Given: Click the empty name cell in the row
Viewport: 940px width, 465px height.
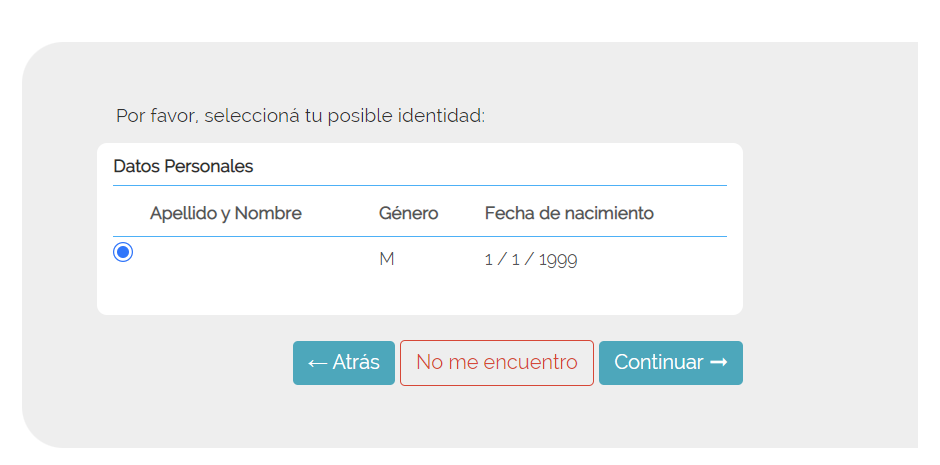Looking at the screenshot, I should 250,259.
